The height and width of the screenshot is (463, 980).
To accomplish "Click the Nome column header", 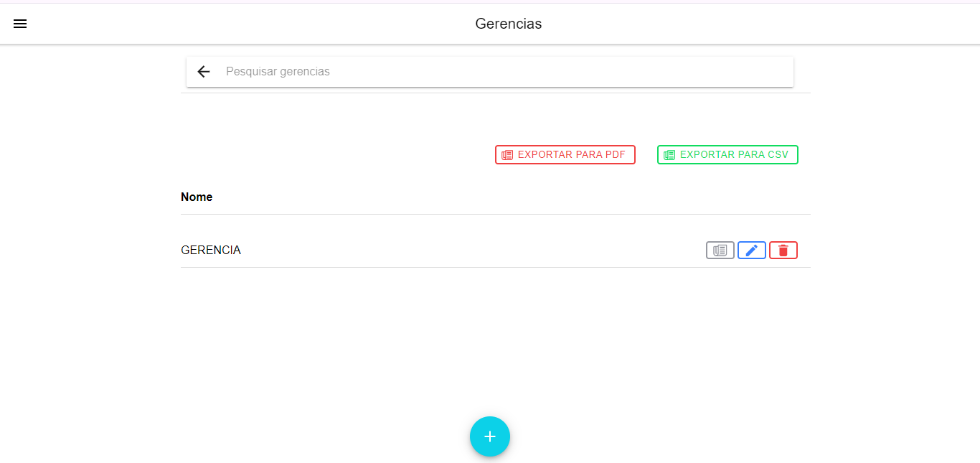I will 197,197.
